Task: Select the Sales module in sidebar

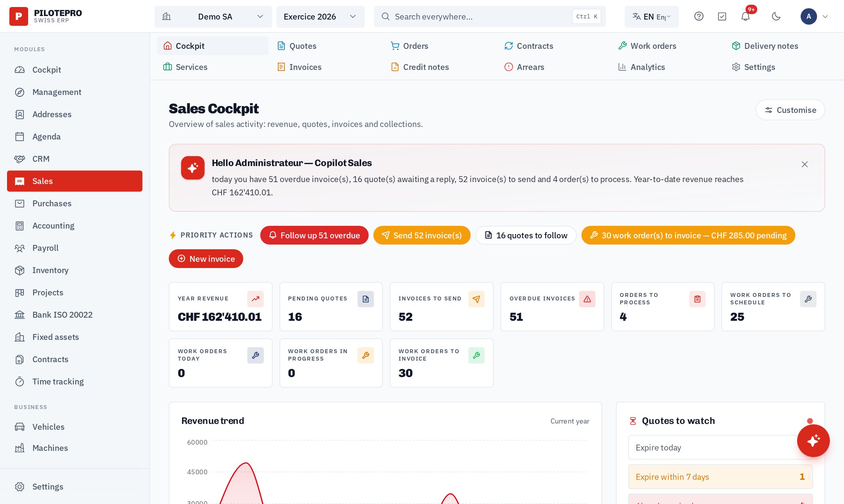Action: click(75, 181)
